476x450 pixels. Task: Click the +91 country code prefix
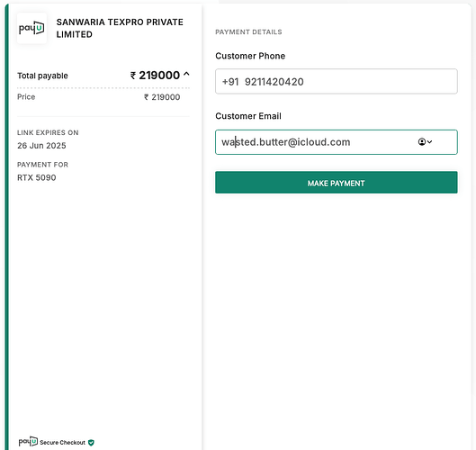230,82
